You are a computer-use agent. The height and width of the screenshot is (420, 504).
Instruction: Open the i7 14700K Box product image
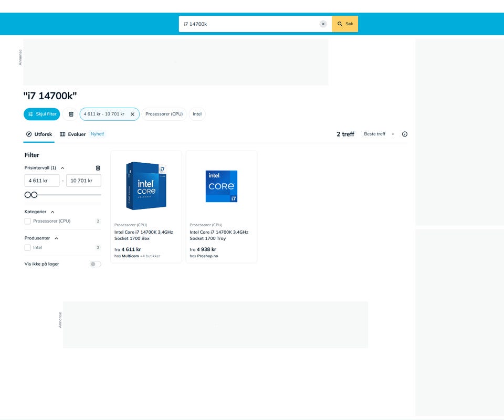pos(146,186)
